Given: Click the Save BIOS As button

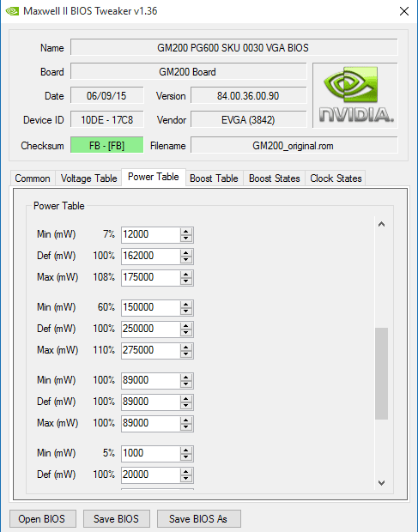Looking at the screenshot, I should point(198,519).
